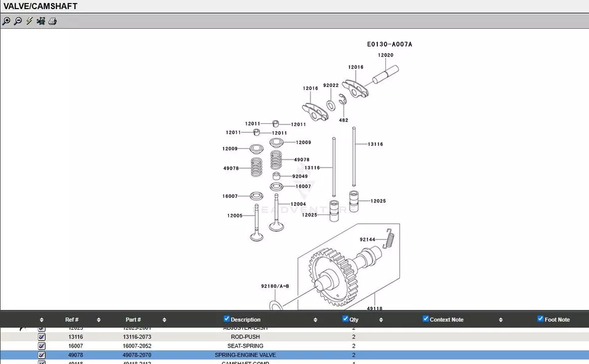Image resolution: width=589 pixels, height=364 pixels.
Task: Click the 92180/A~B callout in diagram
Action: [274, 286]
